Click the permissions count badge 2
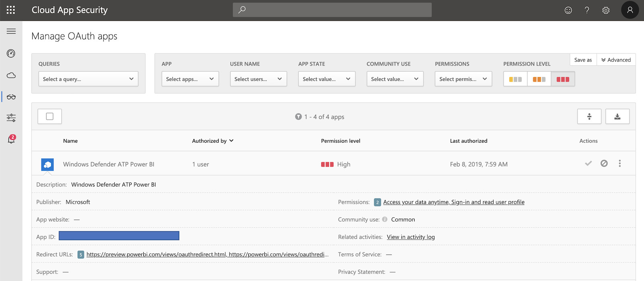Viewport: 644px width, 281px height. click(x=377, y=202)
